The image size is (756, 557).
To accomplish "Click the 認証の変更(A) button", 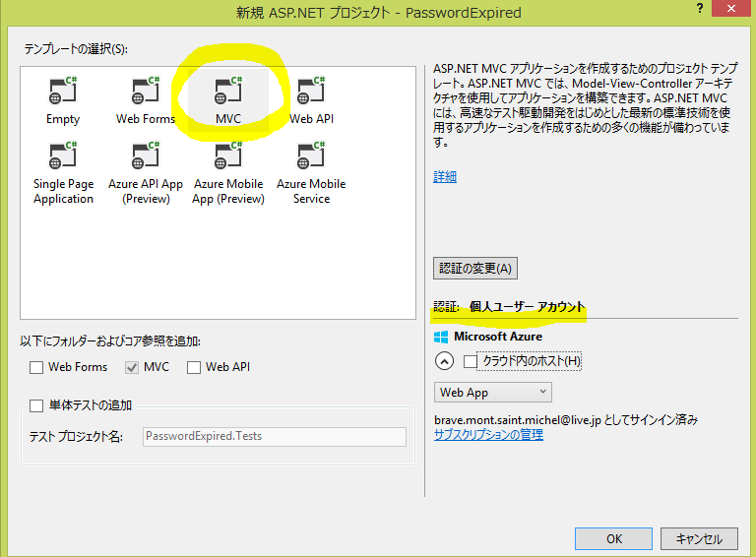I will coord(475,269).
